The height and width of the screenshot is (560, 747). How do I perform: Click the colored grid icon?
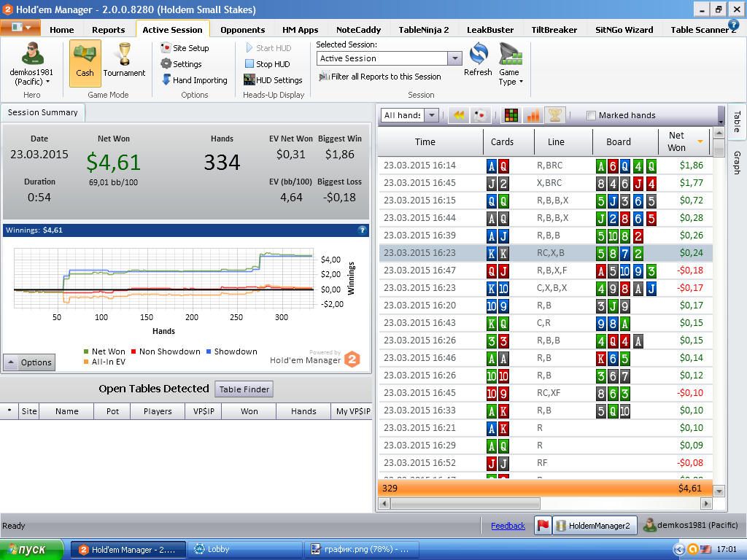(x=511, y=115)
